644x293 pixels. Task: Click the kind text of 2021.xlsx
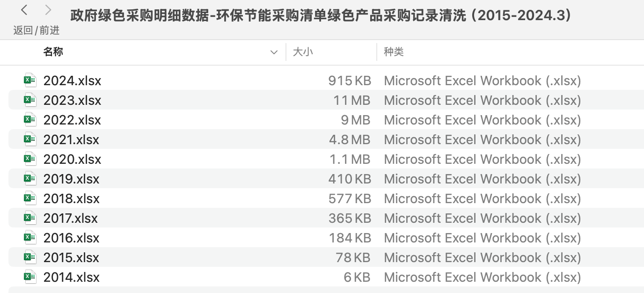pyautogui.click(x=482, y=139)
